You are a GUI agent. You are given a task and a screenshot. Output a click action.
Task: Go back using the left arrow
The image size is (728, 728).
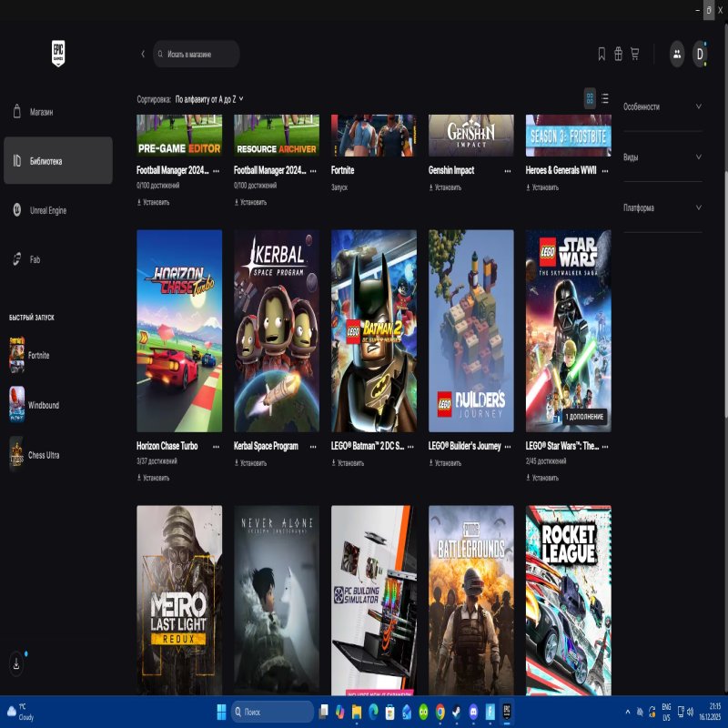tap(143, 54)
